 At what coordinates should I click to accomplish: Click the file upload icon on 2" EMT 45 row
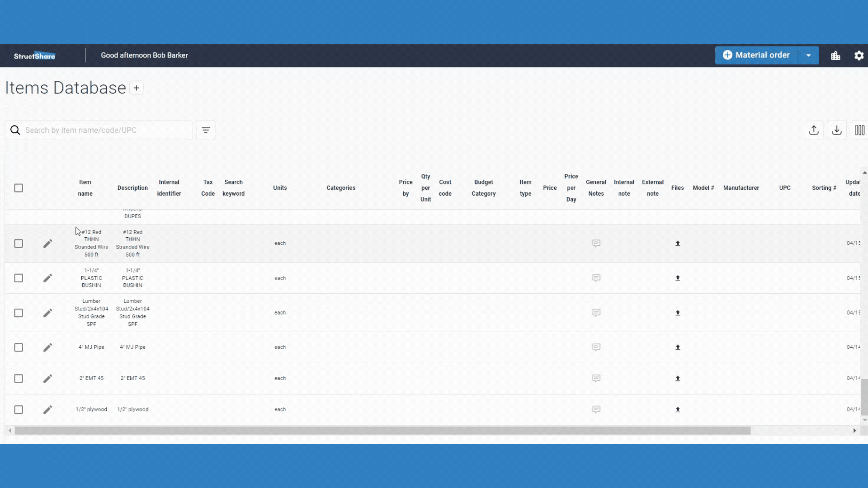[x=678, y=378]
